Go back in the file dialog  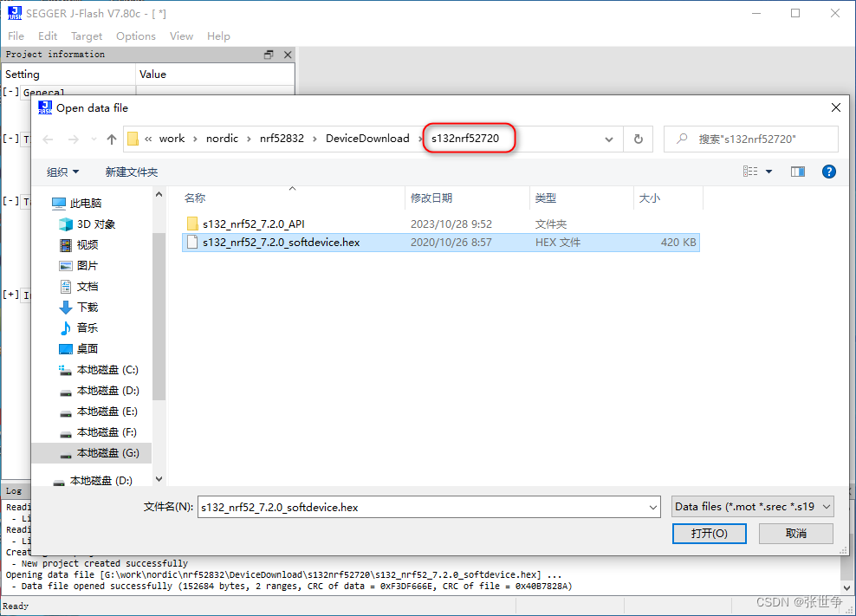click(48, 139)
